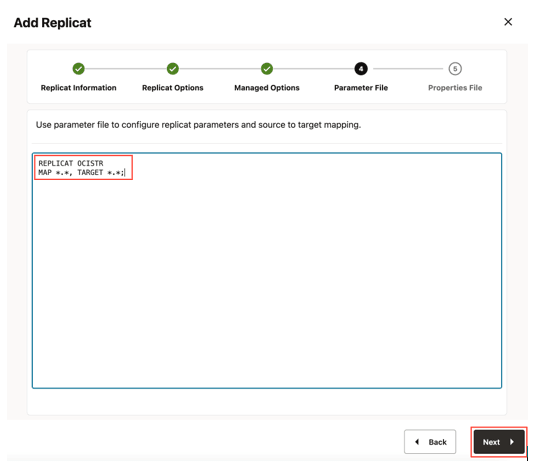Click the step 5 Properties File circle
The image size is (539, 464).
pyautogui.click(x=455, y=69)
